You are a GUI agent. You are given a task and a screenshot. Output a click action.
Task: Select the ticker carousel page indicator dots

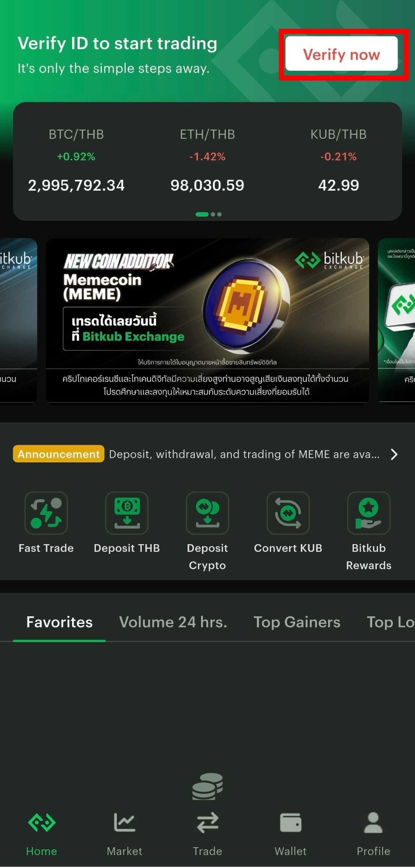208,214
